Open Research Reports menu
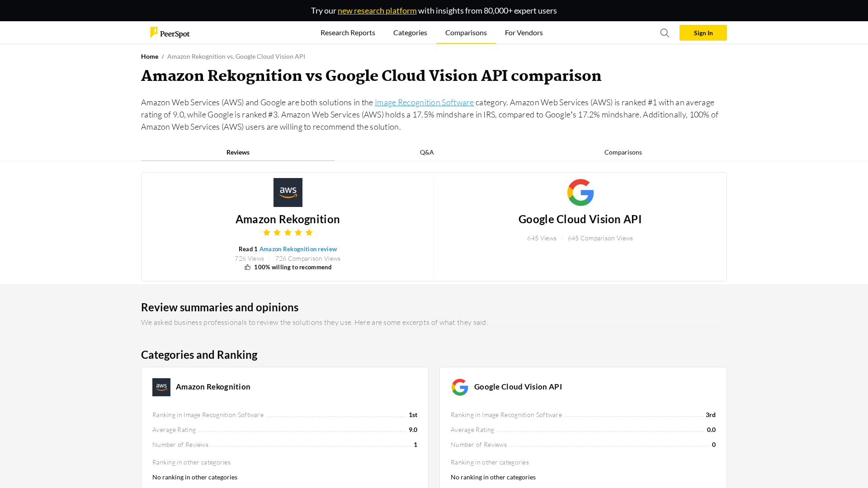Viewport: 868px width, 488px height. pos(348,33)
